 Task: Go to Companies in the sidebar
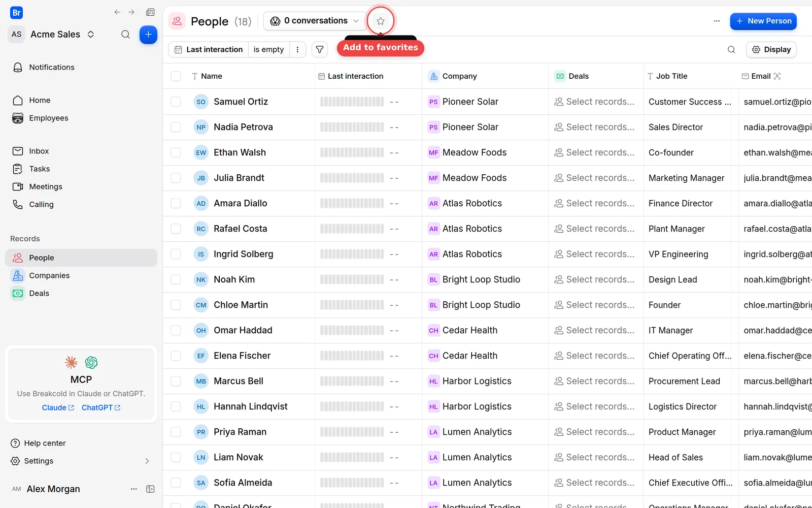pyautogui.click(x=81, y=275)
